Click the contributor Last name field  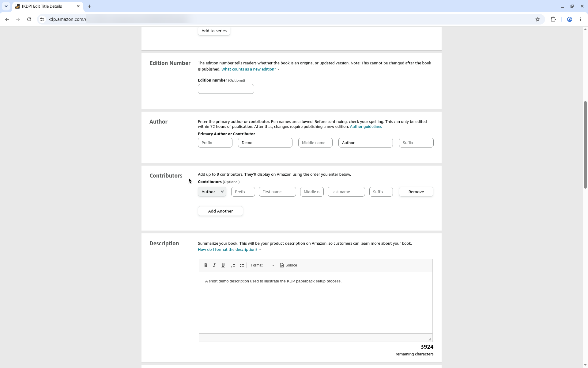coord(346,192)
